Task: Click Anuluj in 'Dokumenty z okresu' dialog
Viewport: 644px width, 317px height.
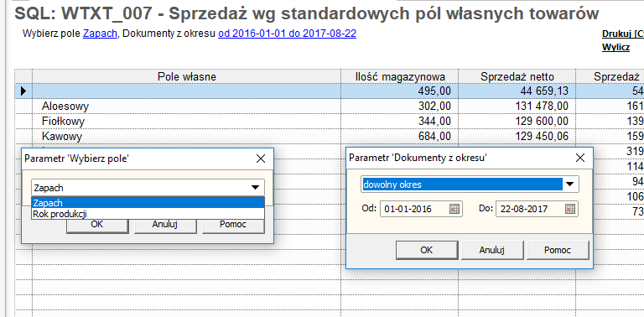Action: [492, 250]
